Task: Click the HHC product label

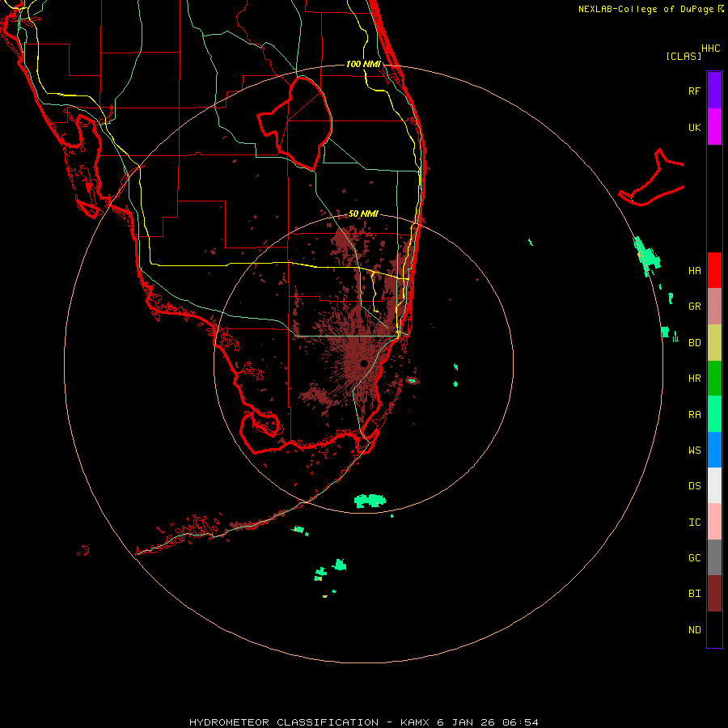Action: [x=710, y=49]
